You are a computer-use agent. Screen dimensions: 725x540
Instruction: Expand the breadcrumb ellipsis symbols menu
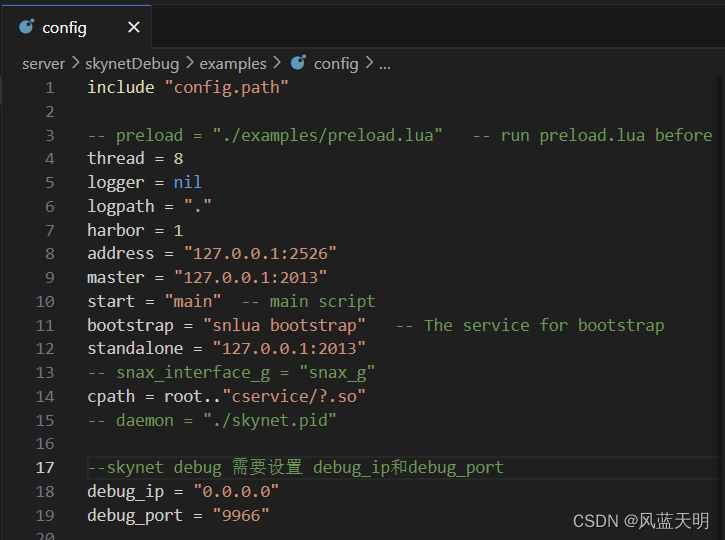385,65
